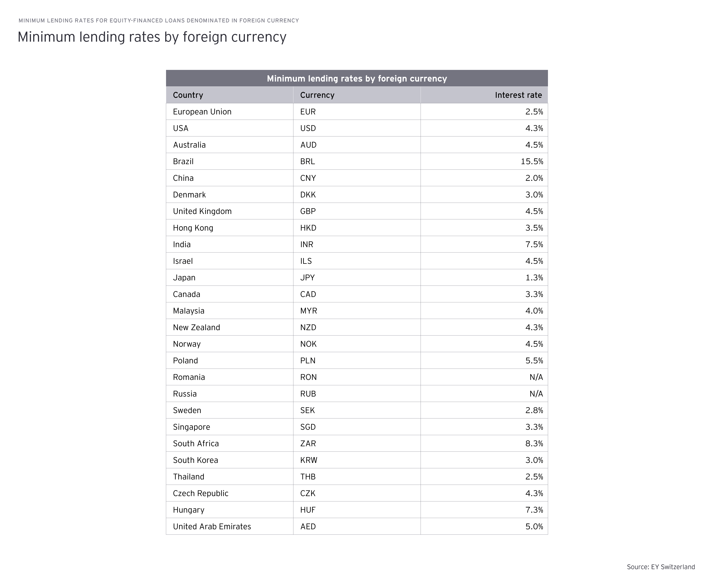The image size is (714, 588).
Task: Click the CNY currency code
Action: [308, 178]
